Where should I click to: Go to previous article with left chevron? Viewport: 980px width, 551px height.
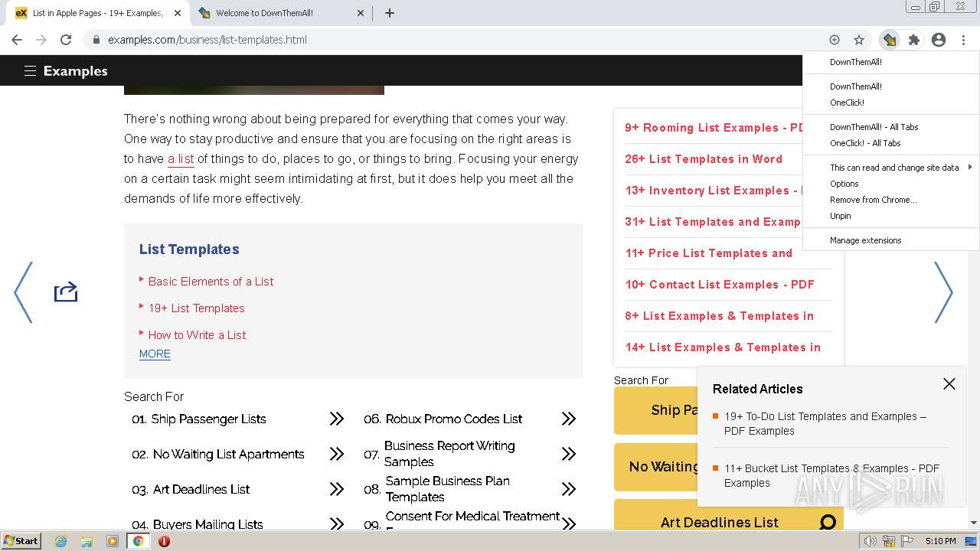[x=24, y=292]
